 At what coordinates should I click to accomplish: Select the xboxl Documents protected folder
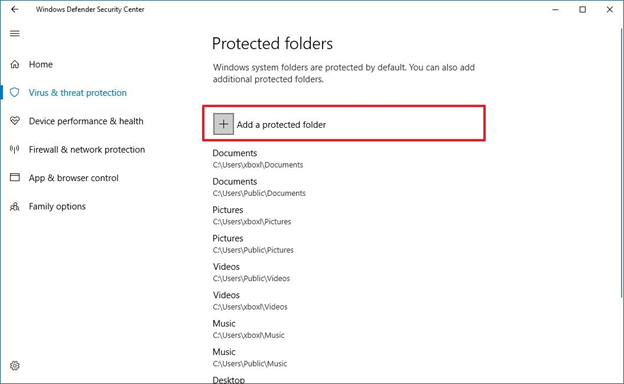(258, 159)
